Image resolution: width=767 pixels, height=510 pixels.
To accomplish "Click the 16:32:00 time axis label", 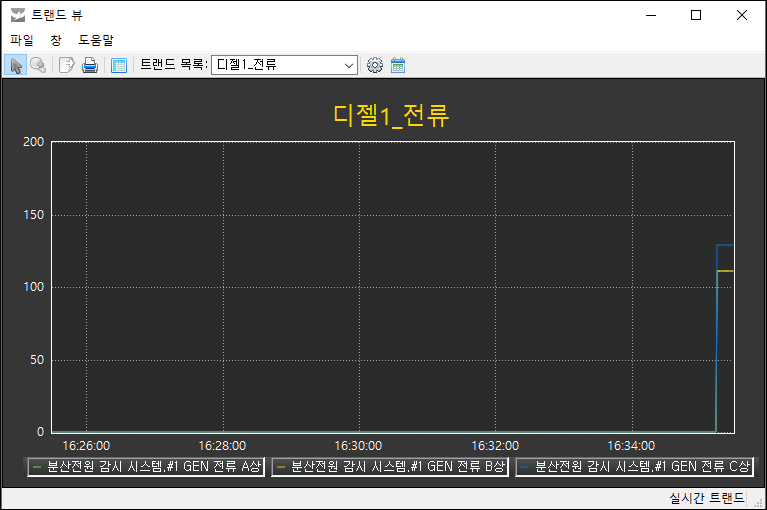I will (x=495, y=445).
